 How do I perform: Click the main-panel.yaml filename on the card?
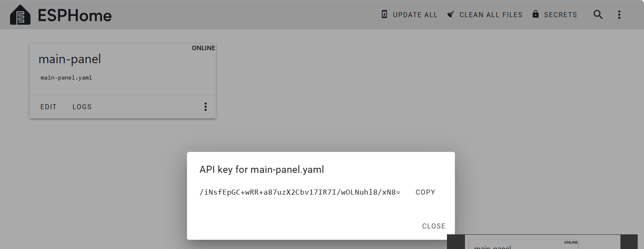(x=66, y=78)
